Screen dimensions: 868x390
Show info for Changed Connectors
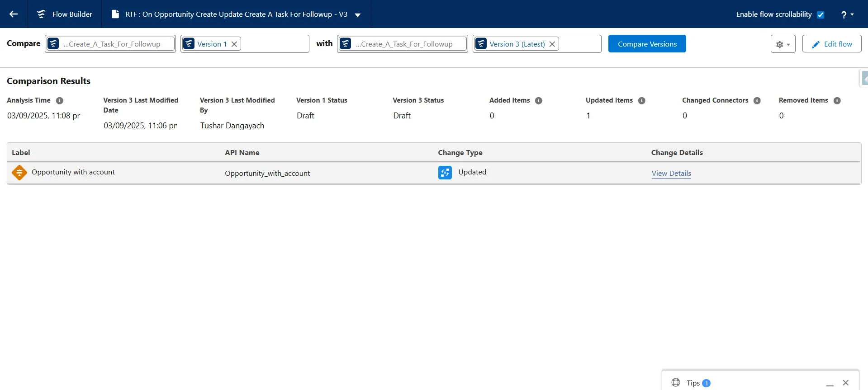757,100
